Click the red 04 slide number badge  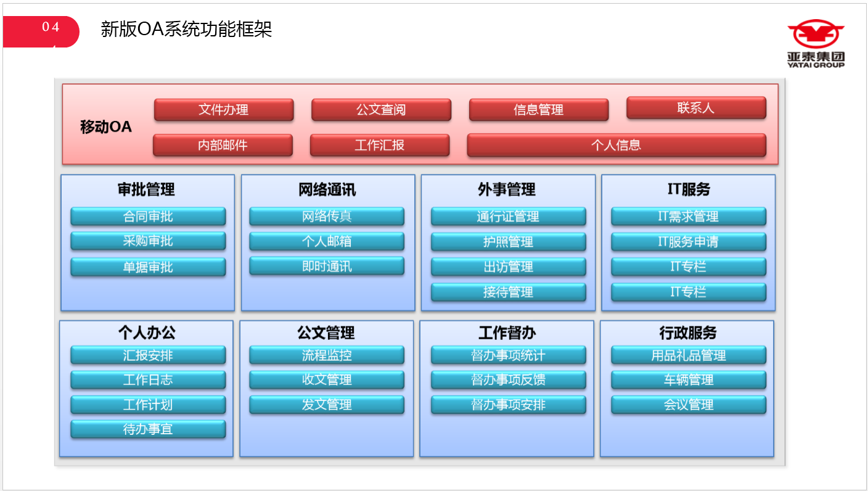41,31
